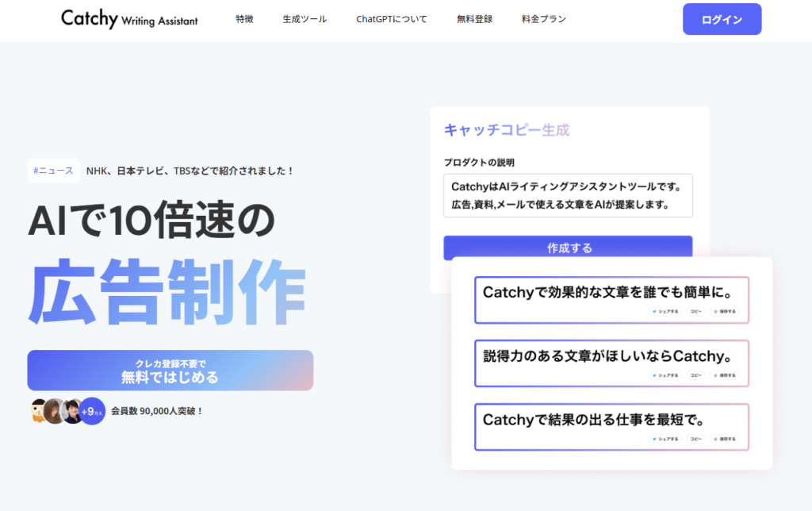Click the Catchy Writing Assistant logo

click(x=129, y=19)
